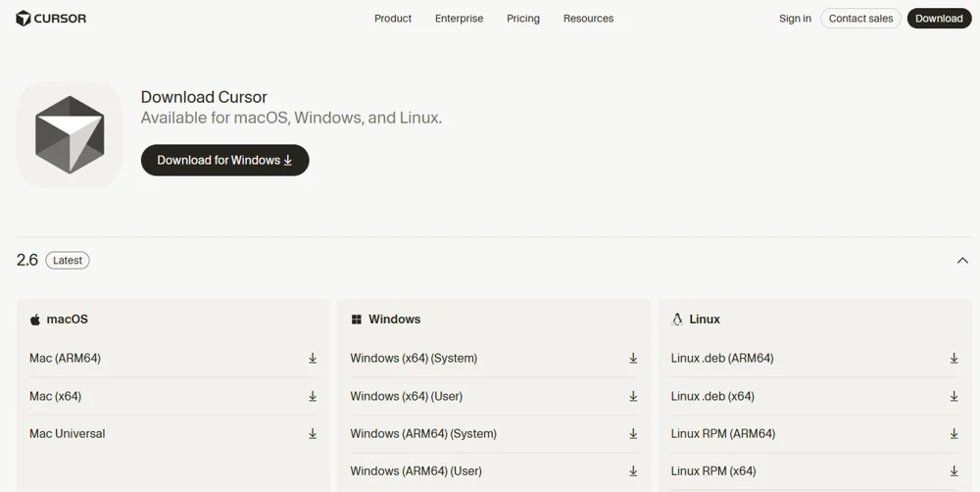Open the Enterprise menu
This screenshot has width=980, height=492.
tap(460, 18)
